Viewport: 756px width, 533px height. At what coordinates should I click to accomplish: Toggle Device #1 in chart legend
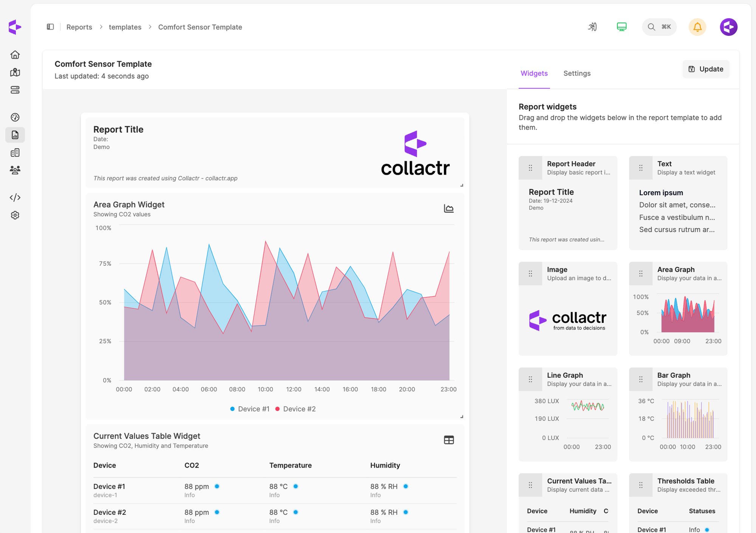(x=250, y=409)
